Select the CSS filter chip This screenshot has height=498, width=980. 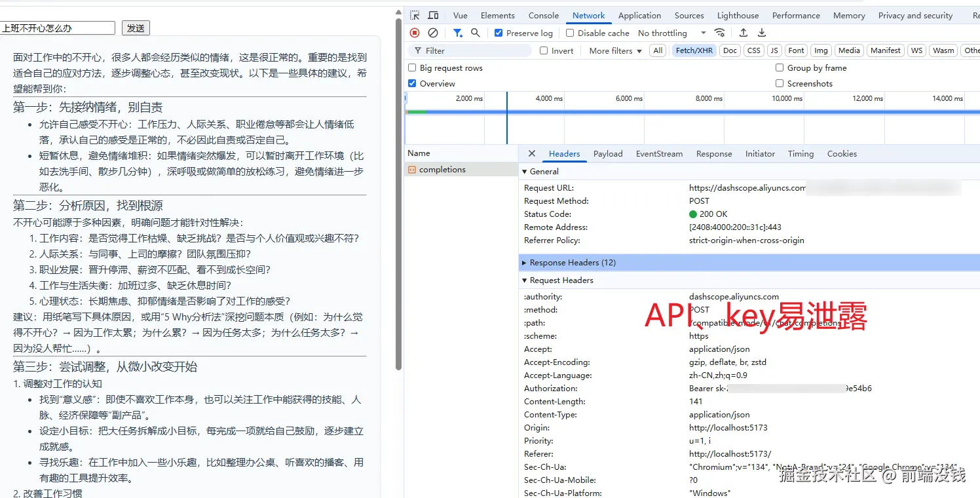click(x=754, y=50)
